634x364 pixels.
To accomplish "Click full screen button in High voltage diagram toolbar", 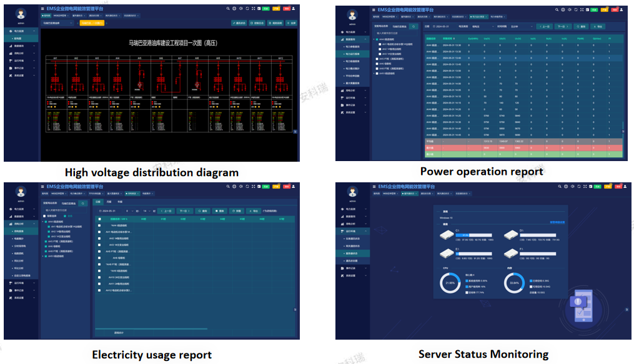I will pyautogui.click(x=292, y=22).
